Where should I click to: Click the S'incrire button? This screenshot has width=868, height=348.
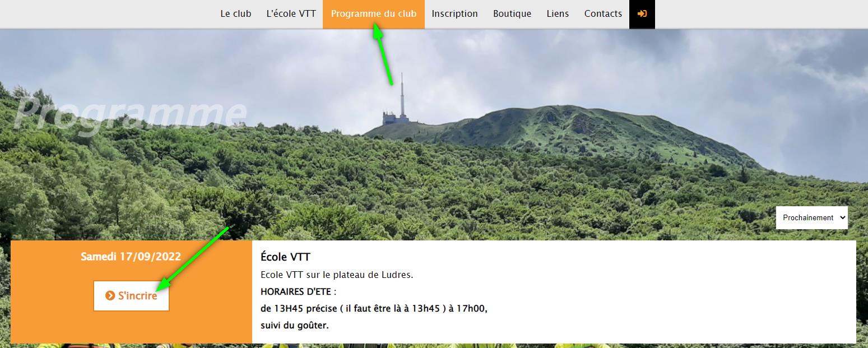[x=131, y=295]
